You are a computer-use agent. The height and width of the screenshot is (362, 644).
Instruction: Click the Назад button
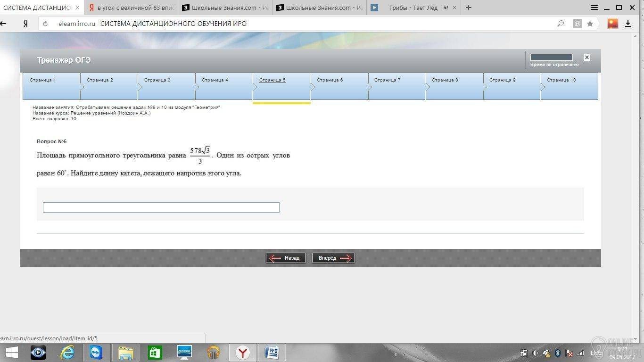pos(286,258)
